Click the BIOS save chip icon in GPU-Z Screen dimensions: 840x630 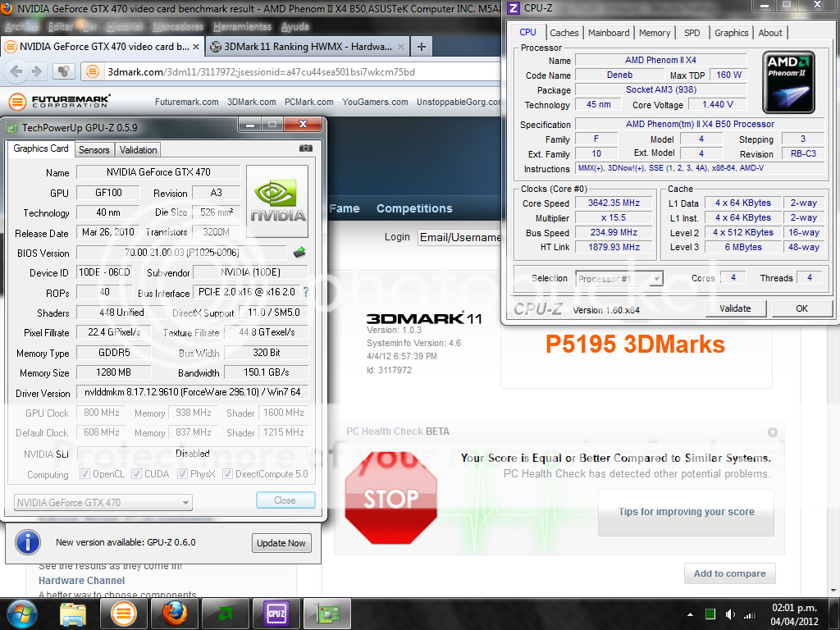tap(299, 253)
